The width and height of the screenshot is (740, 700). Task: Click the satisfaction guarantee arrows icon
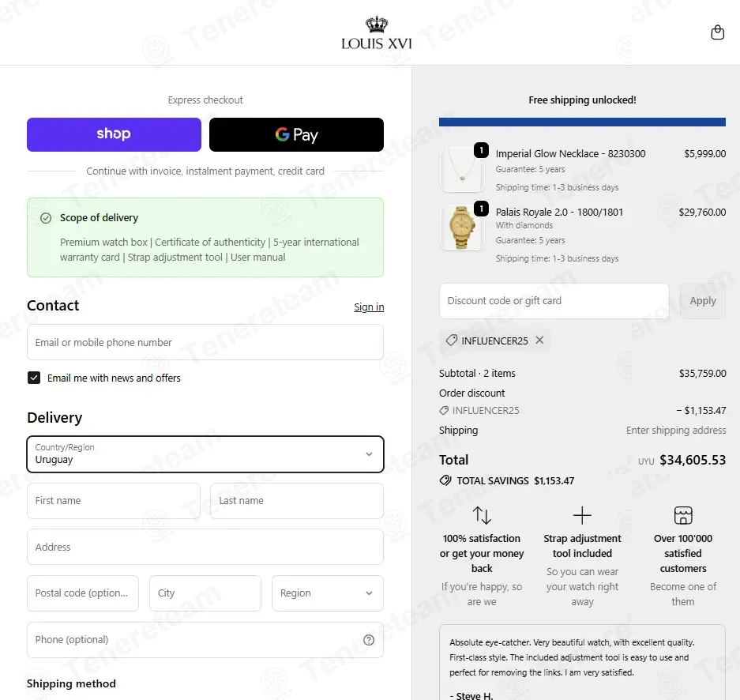pyautogui.click(x=482, y=515)
